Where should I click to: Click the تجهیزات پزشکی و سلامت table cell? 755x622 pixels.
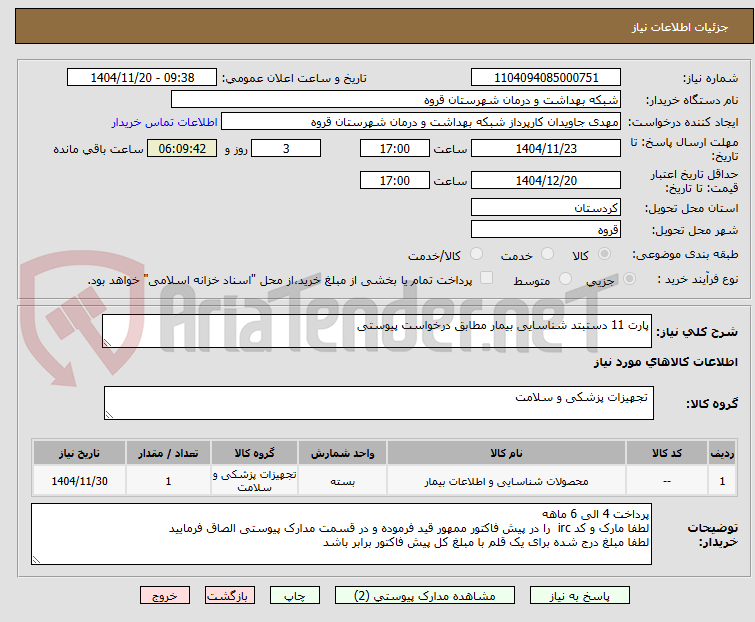tap(254, 481)
